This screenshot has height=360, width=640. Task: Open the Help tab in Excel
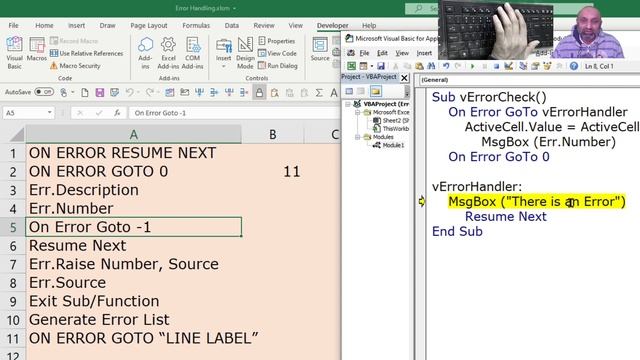(369, 25)
